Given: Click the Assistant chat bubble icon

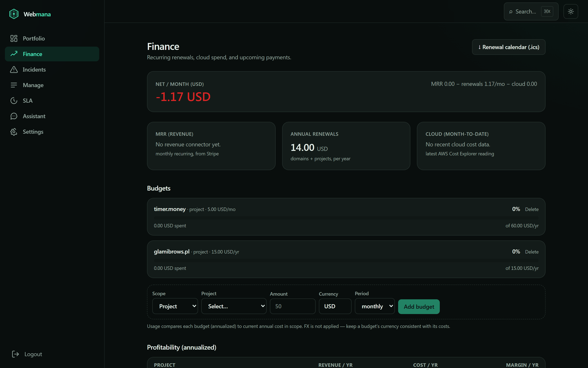Looking at the screenshot, I should click(x=14, y=116).
